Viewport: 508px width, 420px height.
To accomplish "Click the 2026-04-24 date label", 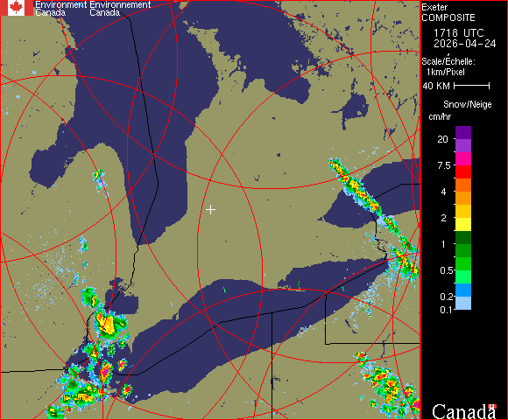I will point(465,44).
